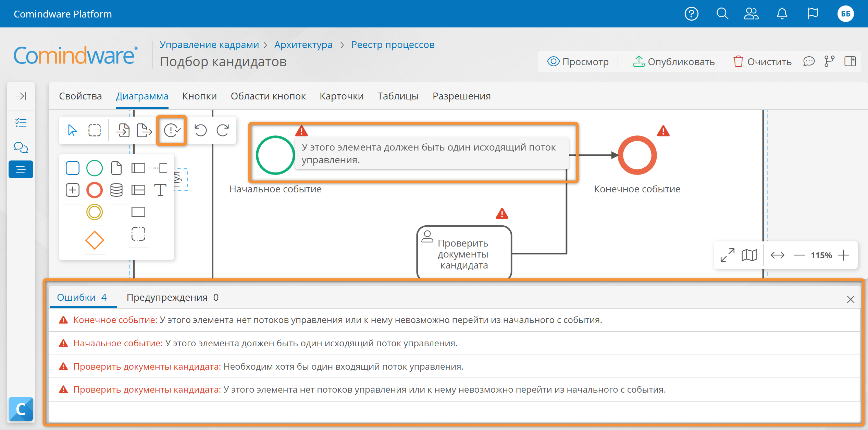Click the blue C logo in sidebar
The width and height of the screenshot is (868, 430).
click(x=21, y=409)
